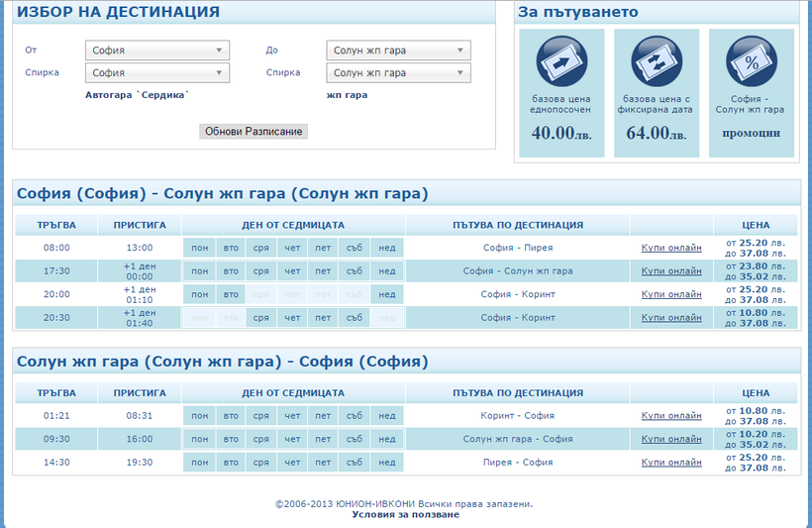Open the 'Условия за ползване' terms link

pos(405,515)
